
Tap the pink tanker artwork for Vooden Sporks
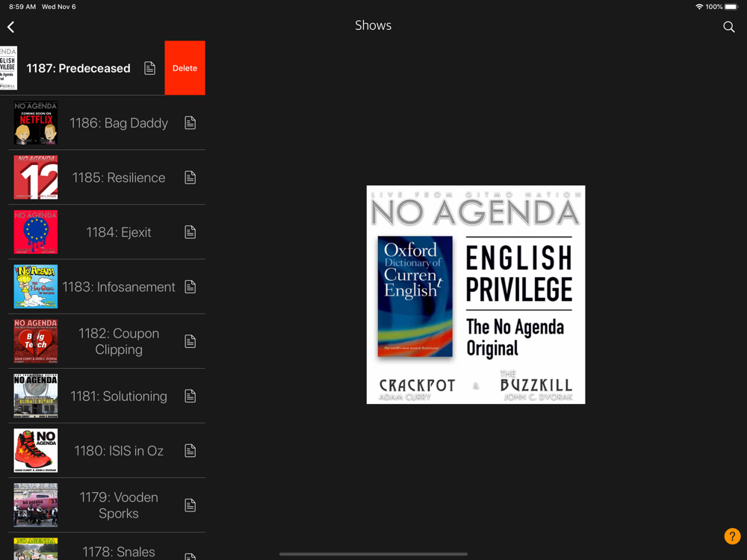(x=36, y=505)
